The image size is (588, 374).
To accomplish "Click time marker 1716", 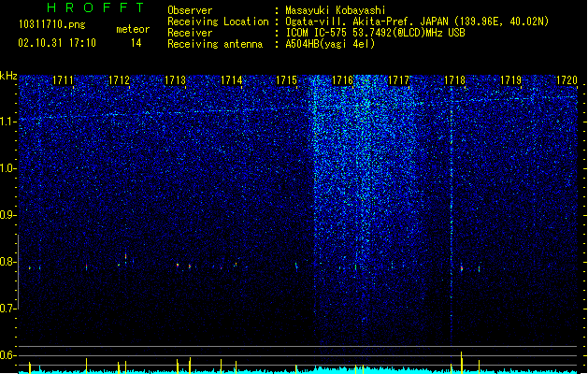I will [x=343, y=80].
